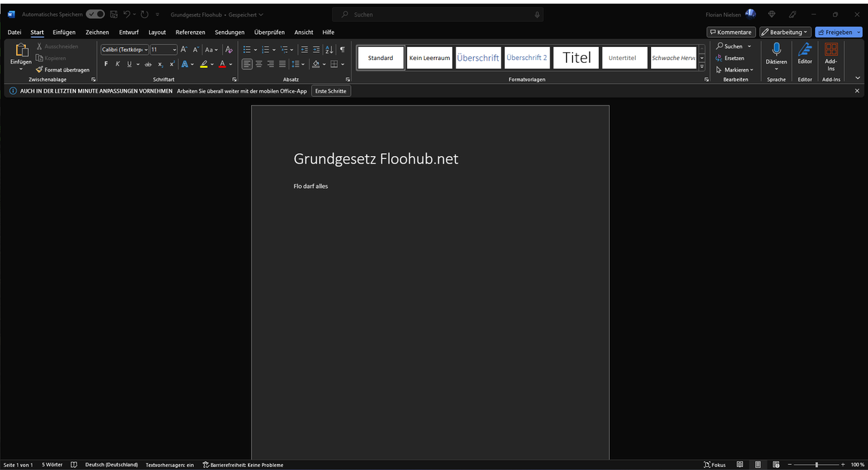Screen dimensions: 868x470
Task: Toggle paragraph marks ¶ display
Action: pyautogui.click(x=342, y=49)
